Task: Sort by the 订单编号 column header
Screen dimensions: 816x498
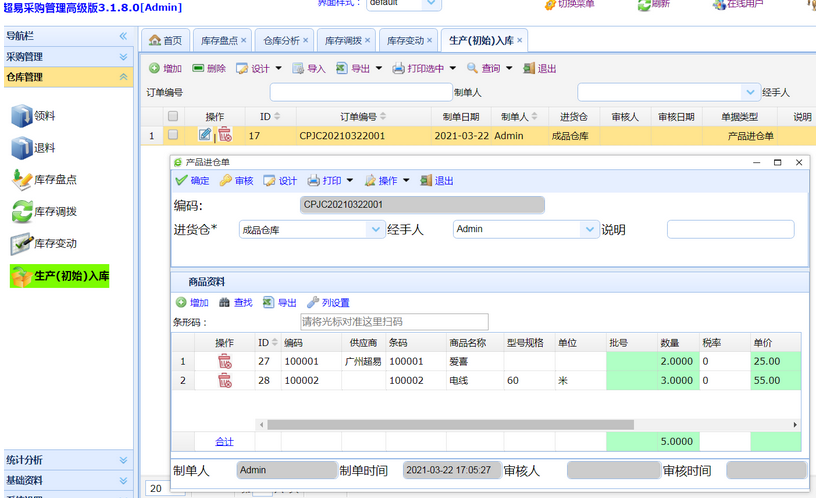Action: coord(363,116)
